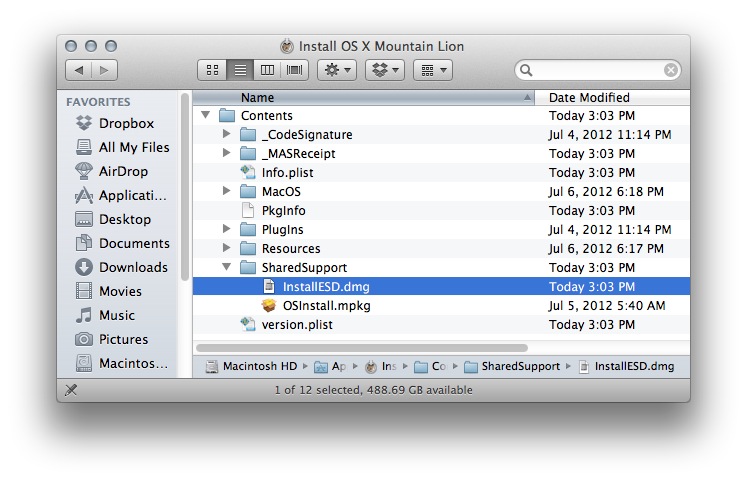Click InstallESD.dmg in the path bar
The image size is (747, 481).
click(x=626, y=366)
